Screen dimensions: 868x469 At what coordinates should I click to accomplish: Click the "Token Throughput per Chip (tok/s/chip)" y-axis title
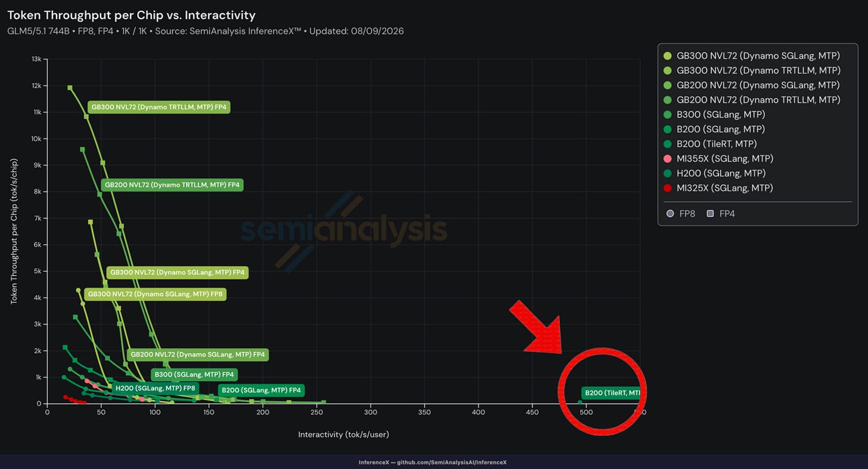pyautogui.click(x=14, y=232)
